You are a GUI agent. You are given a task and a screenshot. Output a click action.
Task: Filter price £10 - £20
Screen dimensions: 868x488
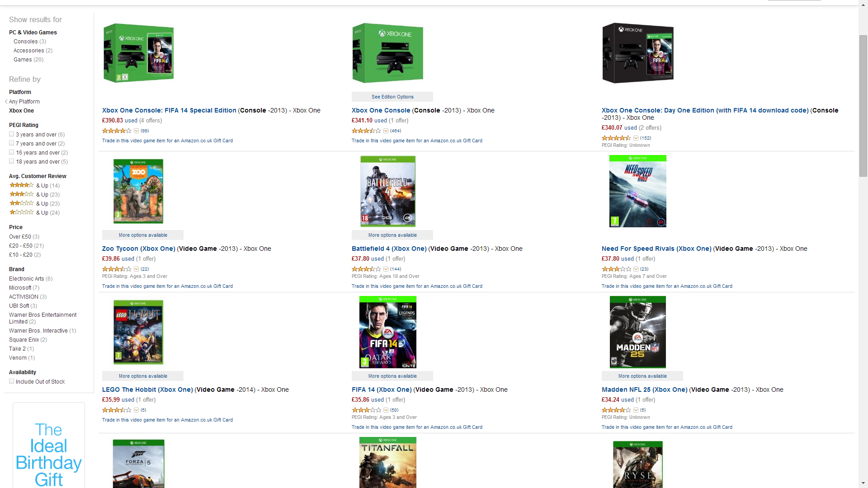[21, 255]
